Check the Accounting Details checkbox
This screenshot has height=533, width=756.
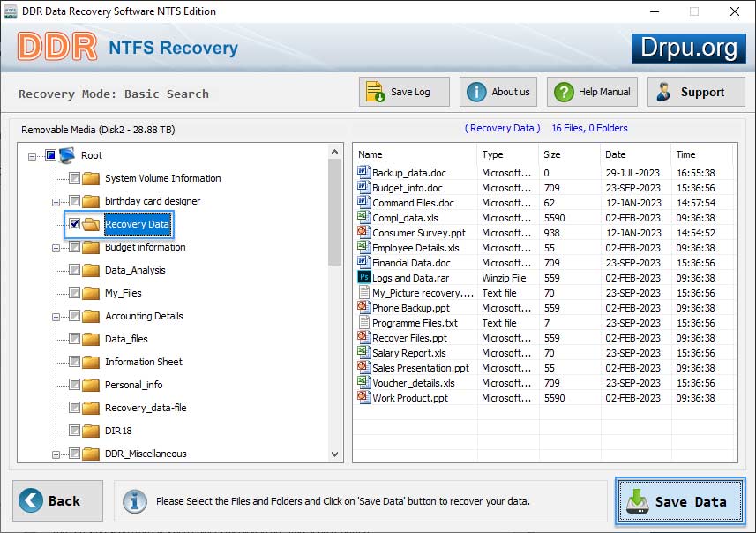(x=74, y=315)
